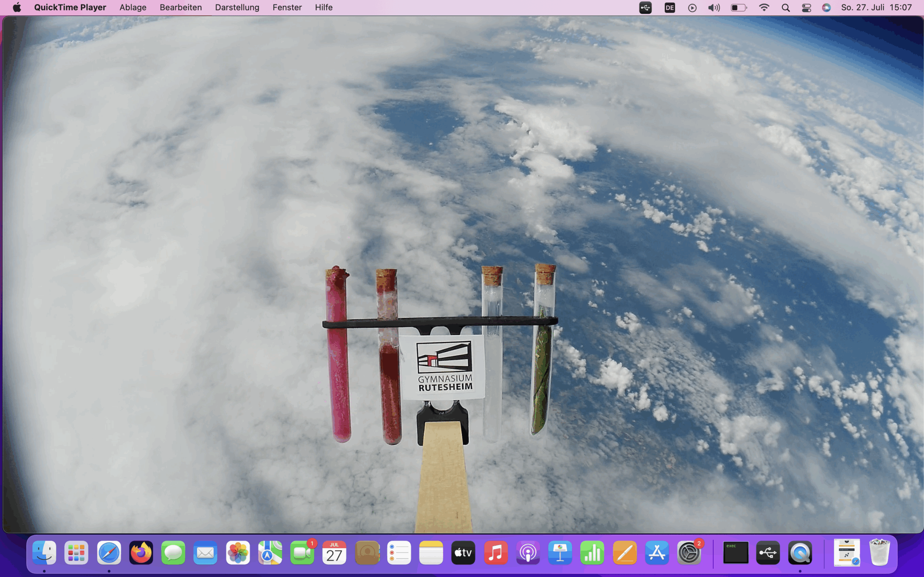Open QuickTime Player in the Dock
Image resolution: width=924 pixels, height=577 pixels.
coord(799,552)
